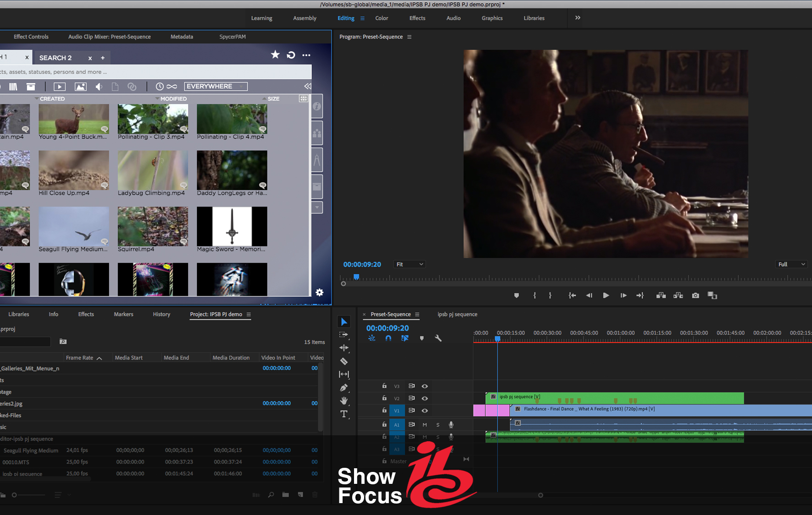Add marker in timeline panel
This screenshot has width=812, height=515.
[422, 338]
